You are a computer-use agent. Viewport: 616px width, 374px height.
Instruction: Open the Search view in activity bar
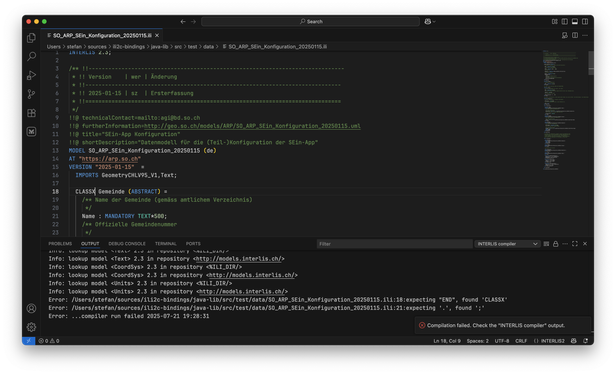pos(31,56)
